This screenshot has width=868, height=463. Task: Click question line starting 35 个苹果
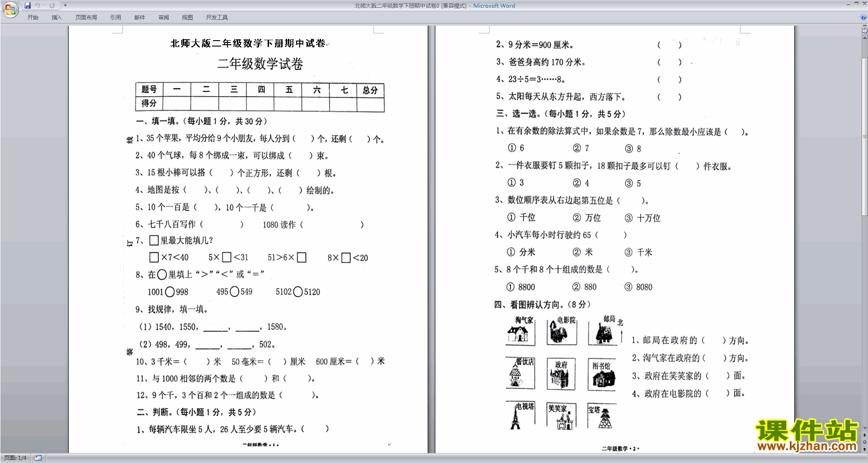click(x=260, y=139)
